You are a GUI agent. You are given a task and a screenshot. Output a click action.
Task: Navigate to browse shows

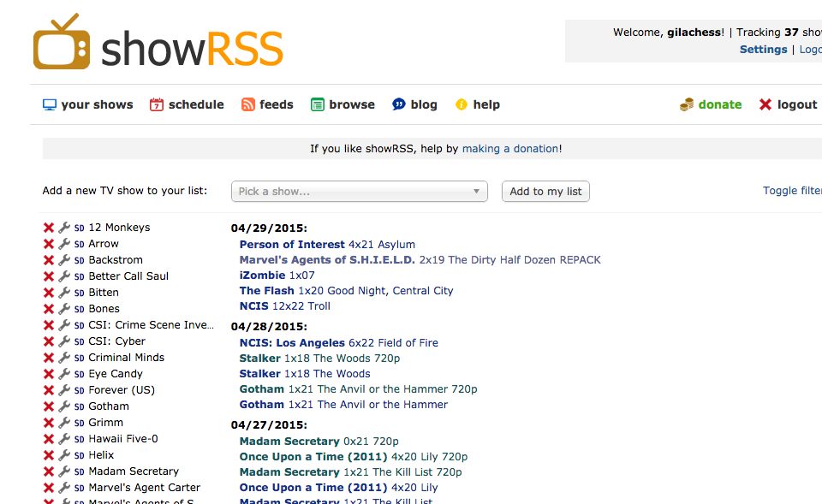(x=342, y=104)
